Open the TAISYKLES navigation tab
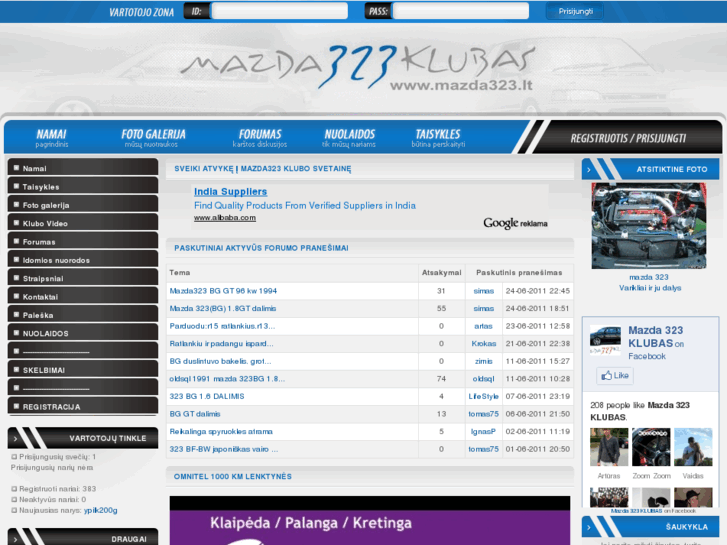 coord(438,138)
